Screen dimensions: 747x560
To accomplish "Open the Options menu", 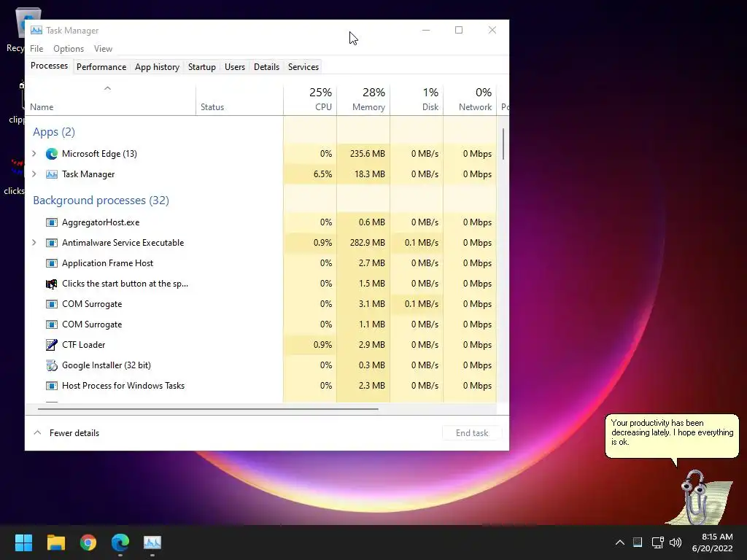I will click(x=69, y=49).
